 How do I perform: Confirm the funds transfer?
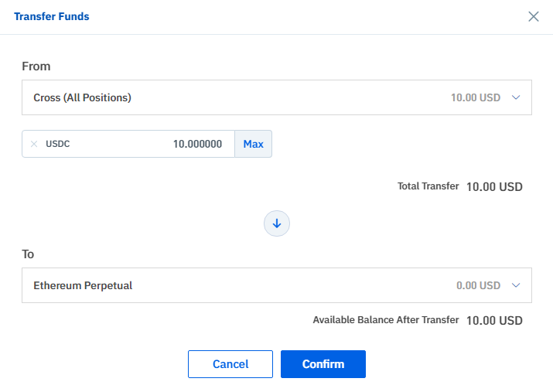323,364
